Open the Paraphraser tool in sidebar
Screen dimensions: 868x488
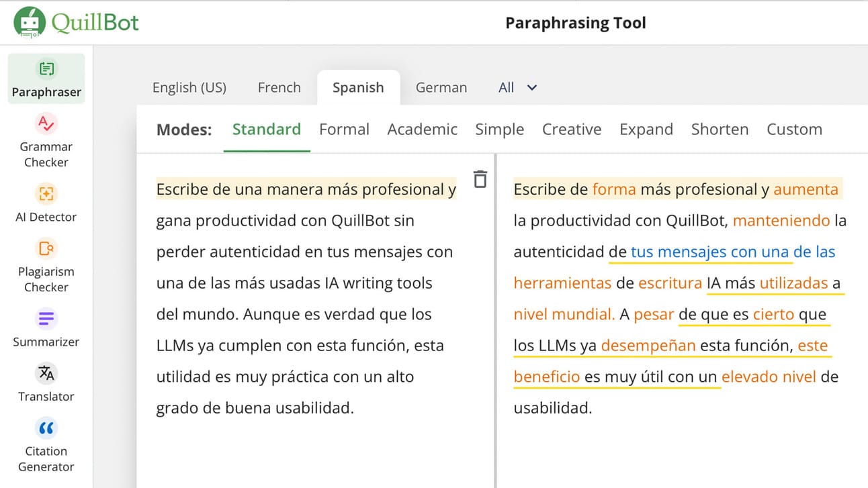[x=46, y=79]
